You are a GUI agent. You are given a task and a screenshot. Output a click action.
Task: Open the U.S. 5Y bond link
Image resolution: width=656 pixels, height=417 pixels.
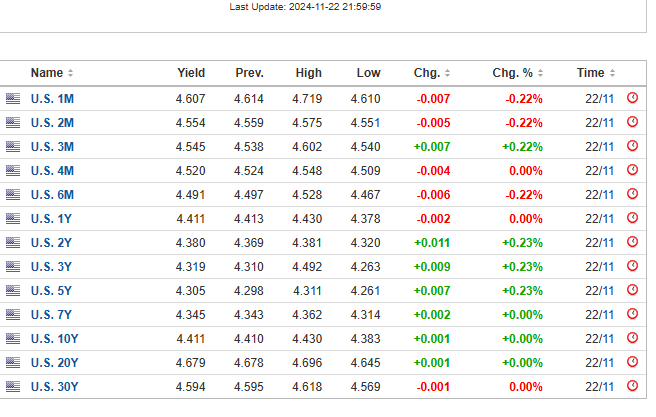(51, 291)
